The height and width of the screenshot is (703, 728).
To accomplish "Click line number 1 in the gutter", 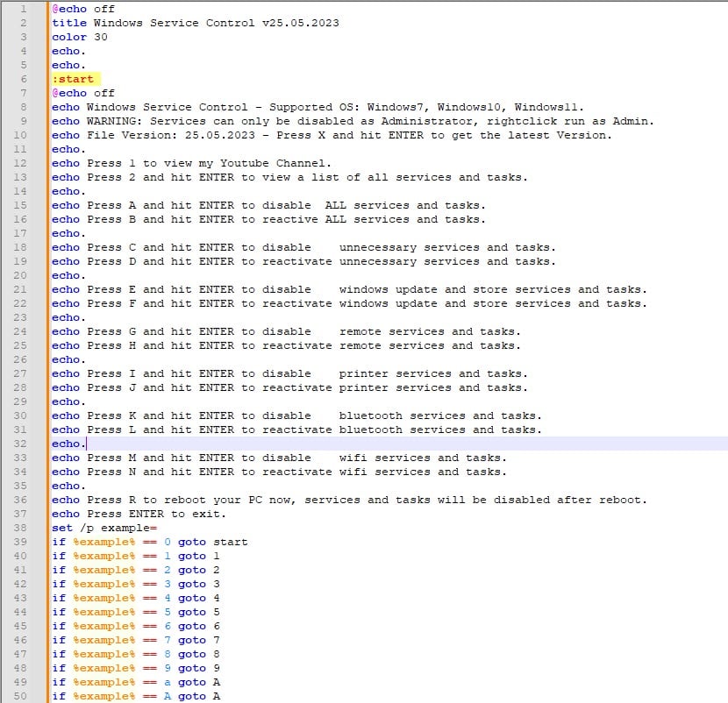I will point(24,9).
